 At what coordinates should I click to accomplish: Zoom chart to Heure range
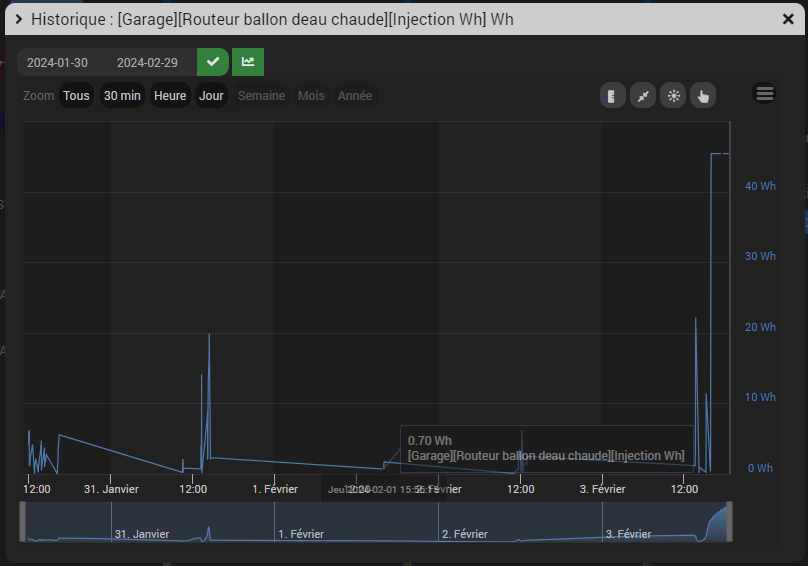[x=170, y=96]
